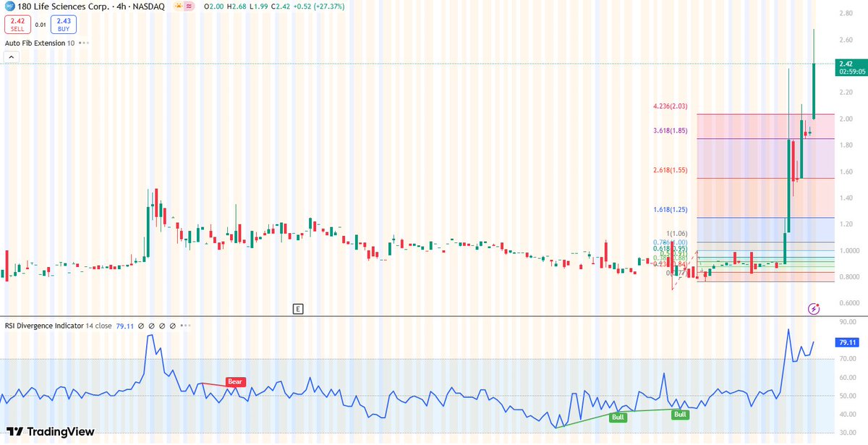This screenshot has height=445, width=868.
Task: Click the pre-market sun session icon
Action: pyautogui.click(x=177, y=7)
